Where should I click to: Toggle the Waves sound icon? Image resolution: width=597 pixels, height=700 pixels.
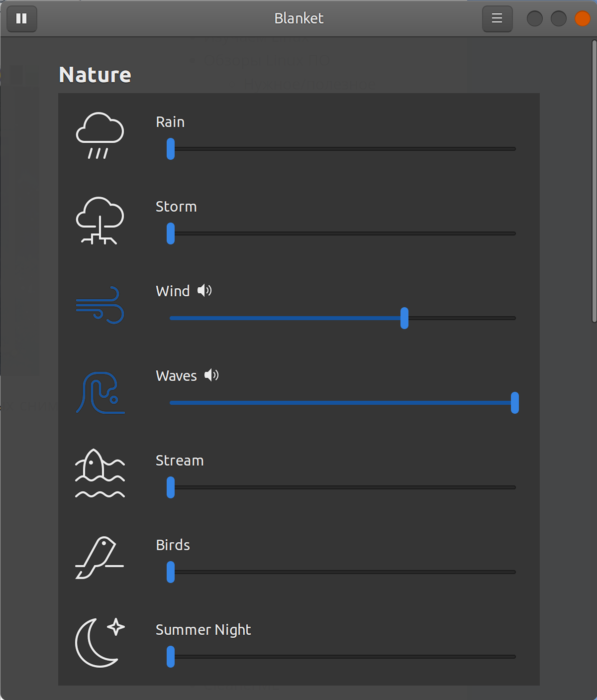[100, 393]
